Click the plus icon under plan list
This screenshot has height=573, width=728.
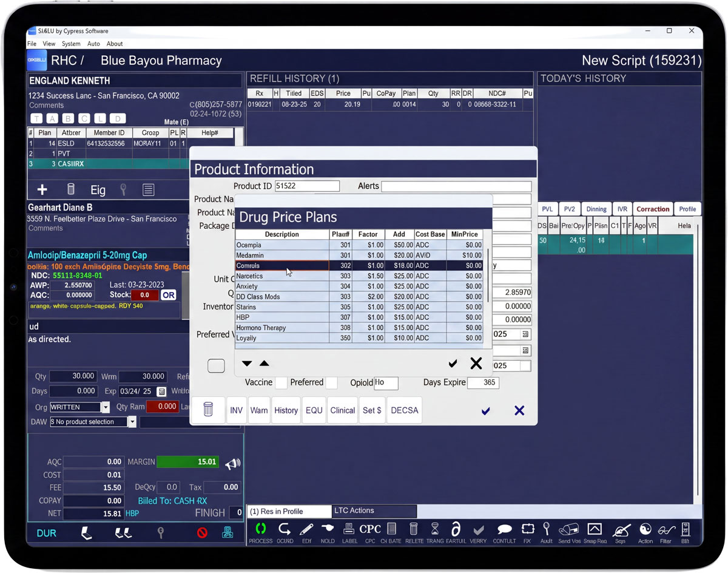(x=42, y=190)
